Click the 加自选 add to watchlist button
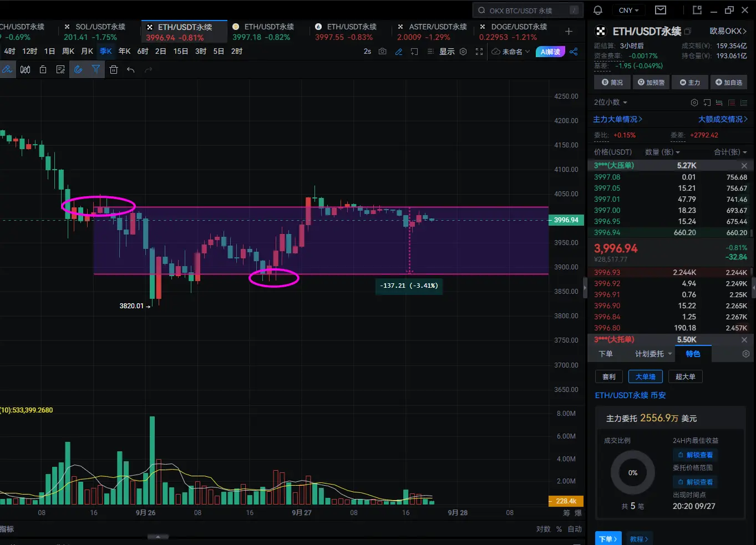Screen dimensions: 756x545 pyautogui.click(x=729, y=83)
